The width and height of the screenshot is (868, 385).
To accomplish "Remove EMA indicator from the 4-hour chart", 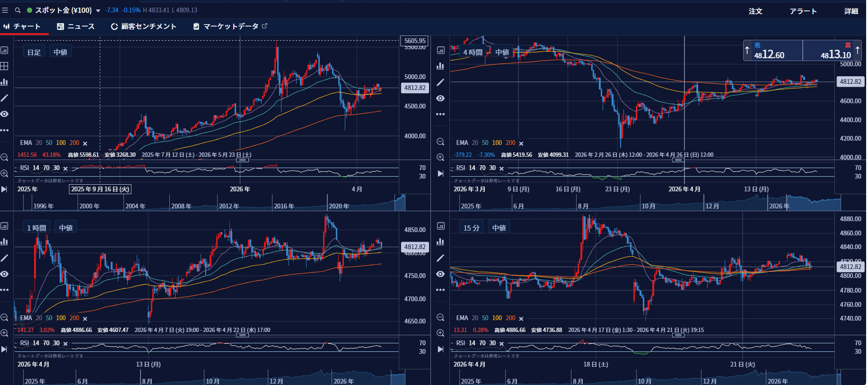I will pos(521,143).
